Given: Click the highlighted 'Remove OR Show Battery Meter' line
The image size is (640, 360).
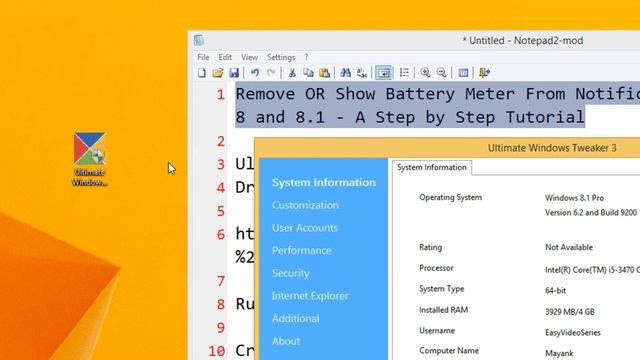Looking at the screenshot, I should pos(438,94).
